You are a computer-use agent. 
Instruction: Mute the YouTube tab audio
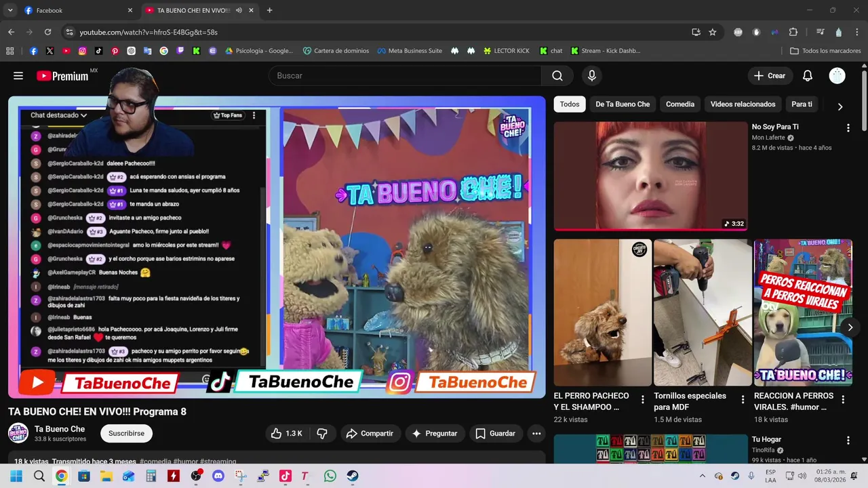tap(239, 11)
